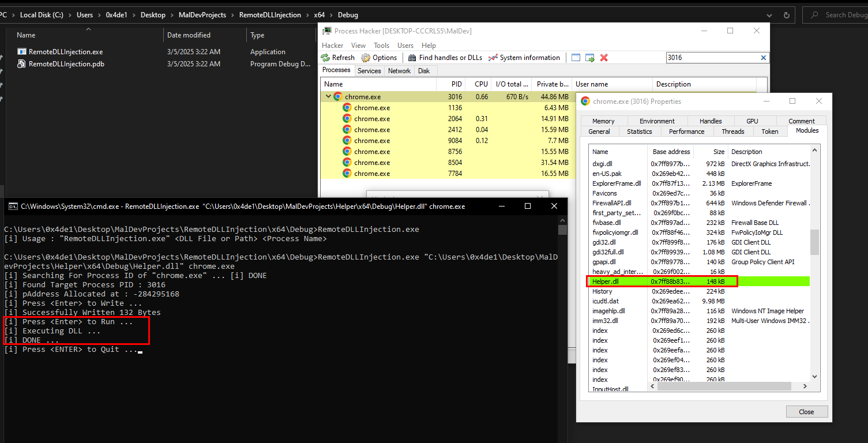Switch to the Threads tab

tap(733, 132)
